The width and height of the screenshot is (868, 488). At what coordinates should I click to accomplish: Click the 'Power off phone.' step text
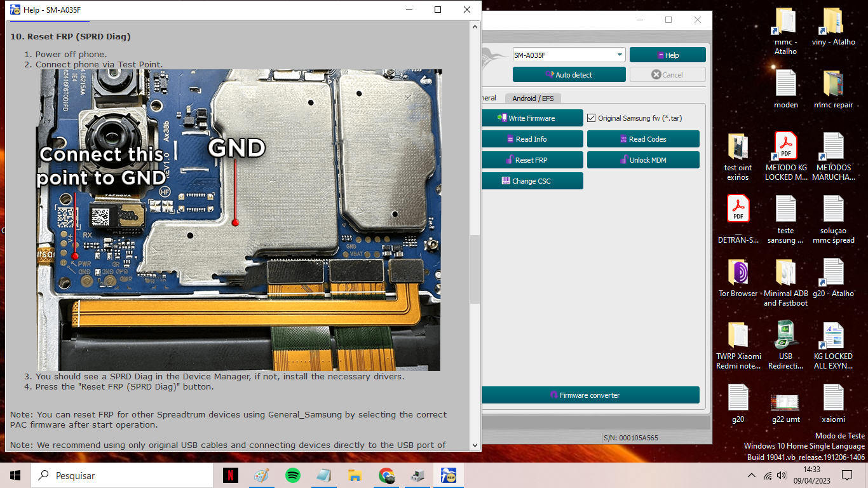(x=71, y=54)
